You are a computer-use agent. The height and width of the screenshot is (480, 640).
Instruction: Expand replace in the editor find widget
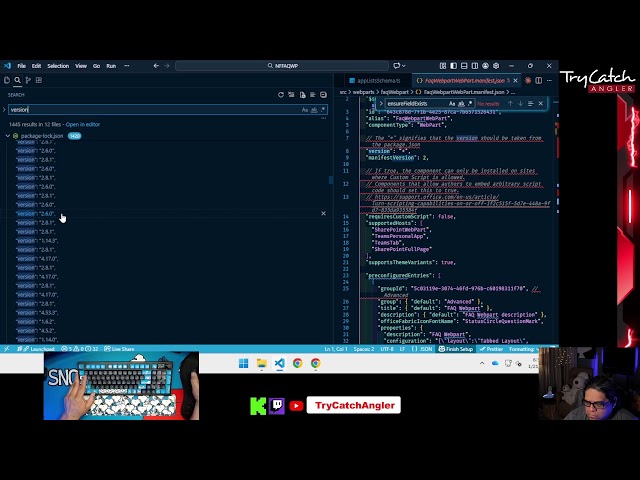(381, 104)
